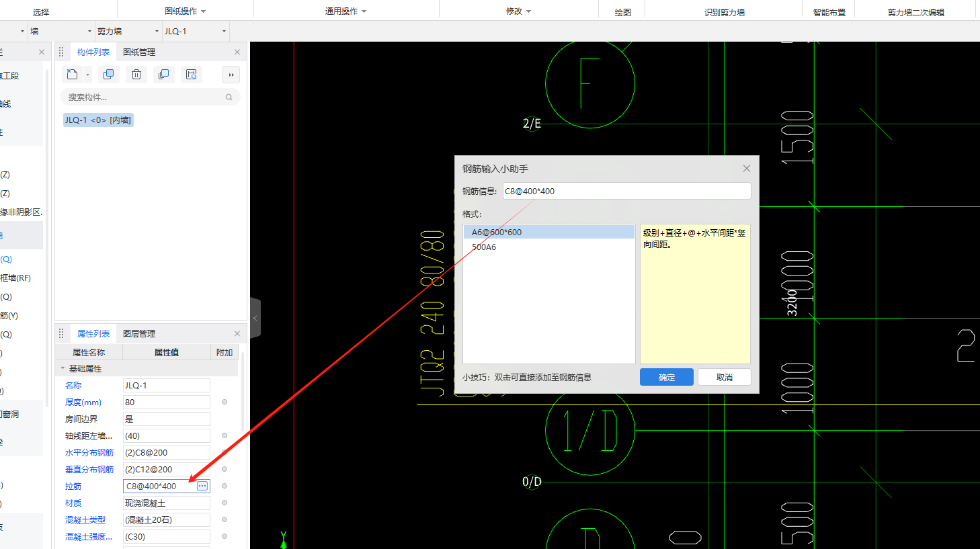Viewport: 980px width, 549px height.
Task: Toggle the 垂直分布钢筋 additional radio
Action: pos(224,469)
